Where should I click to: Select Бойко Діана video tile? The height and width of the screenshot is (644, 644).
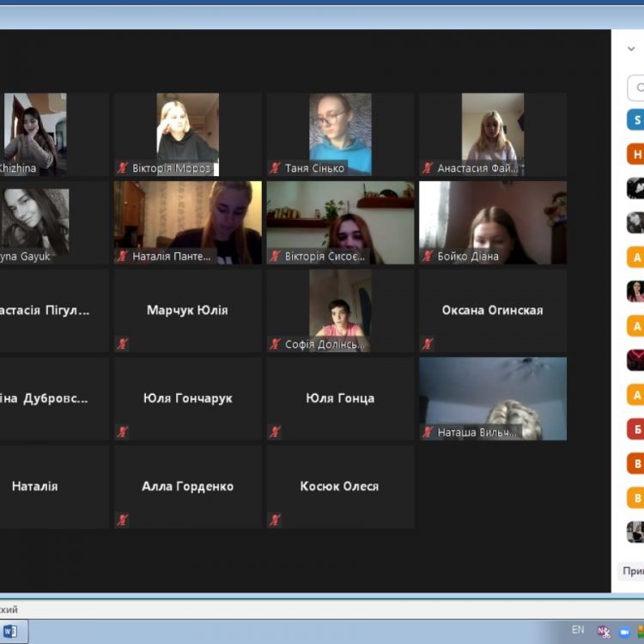493,222
